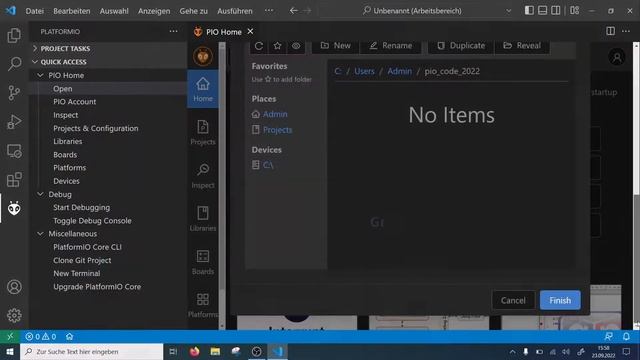Open Accounts menu in activity bar

[x=14, y=287]
